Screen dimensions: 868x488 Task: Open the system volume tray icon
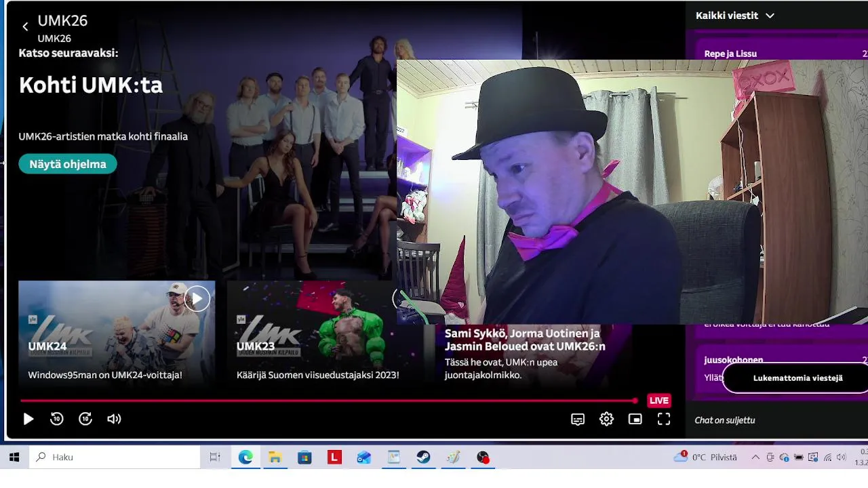click(x=842, y=457)
